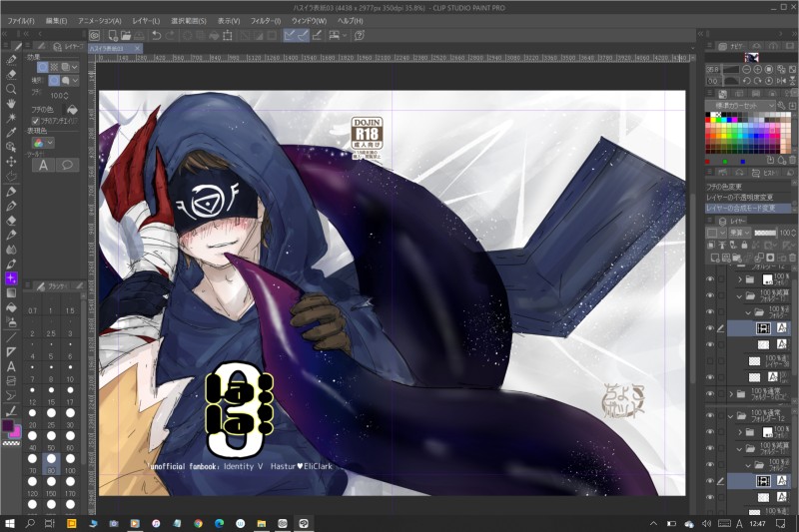The width and height of the screenshot is (799, 532).
Task: Open the 標準カラーセット dropdown
Action: point(740,106)
